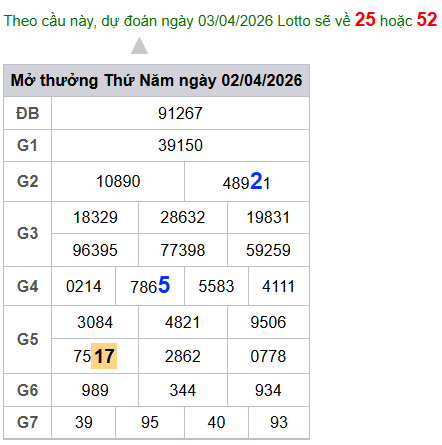Screen dimensions: 442x445
Task: Click G3 number 19831
Action: [x=268, y=218]
